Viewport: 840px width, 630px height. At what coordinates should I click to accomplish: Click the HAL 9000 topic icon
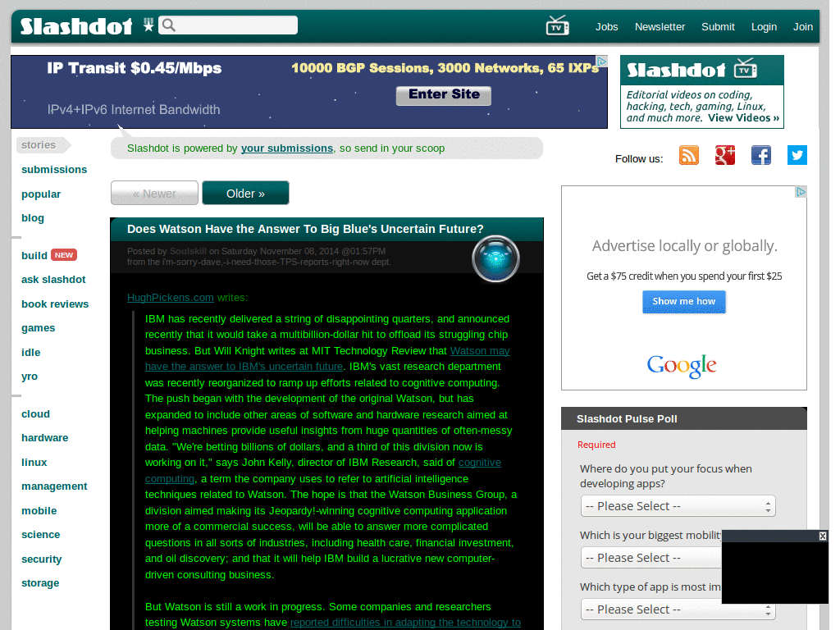coord(495,258)
